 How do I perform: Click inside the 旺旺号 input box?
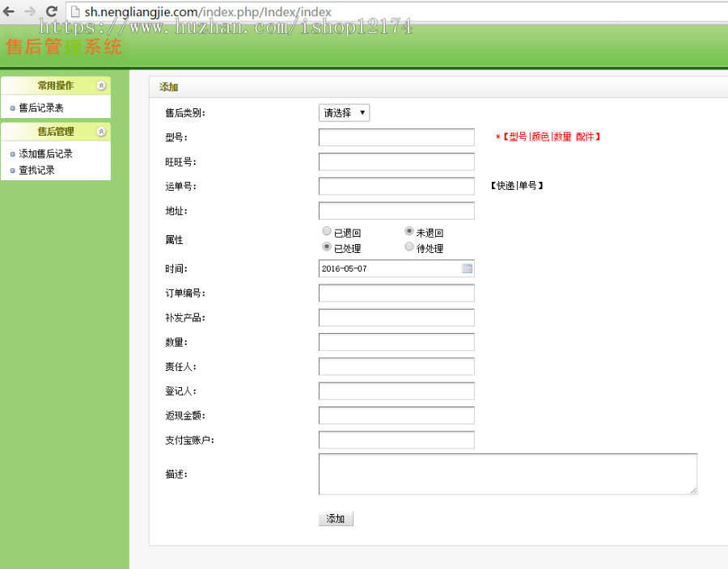click(396, 162)
